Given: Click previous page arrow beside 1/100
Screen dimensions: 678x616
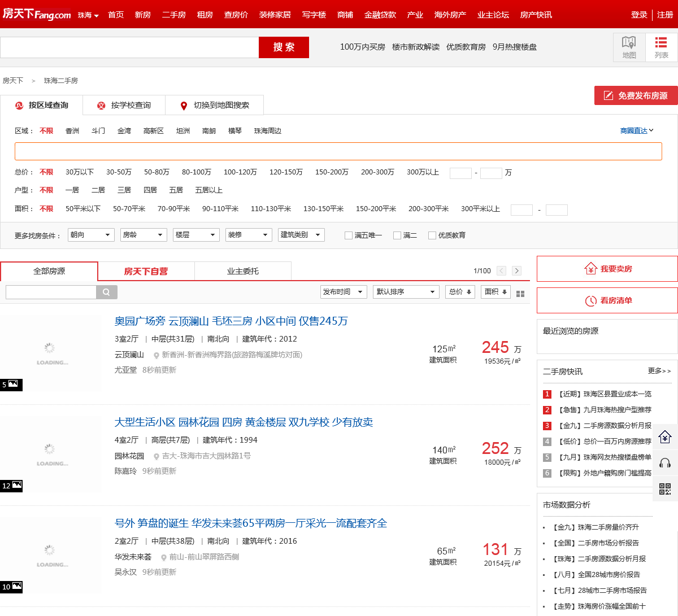Looking at the screenshot, I should click(501, 271).
